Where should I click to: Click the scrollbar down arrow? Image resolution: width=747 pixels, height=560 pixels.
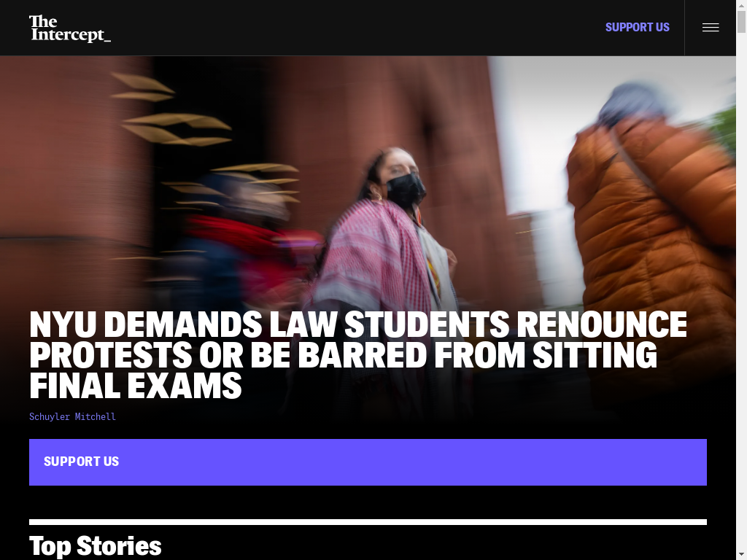pos(741,555)
